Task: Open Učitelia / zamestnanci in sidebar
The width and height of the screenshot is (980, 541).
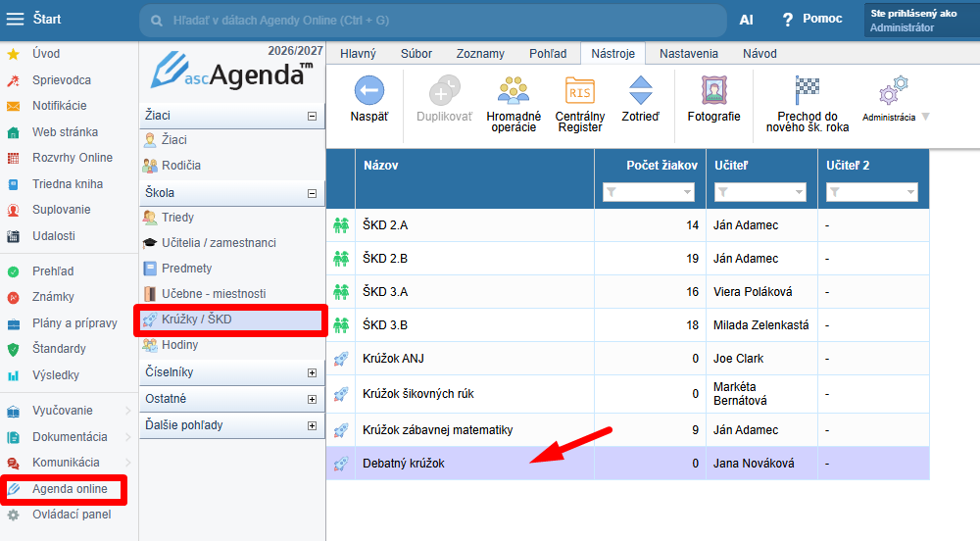Action: tap(219, 243)
